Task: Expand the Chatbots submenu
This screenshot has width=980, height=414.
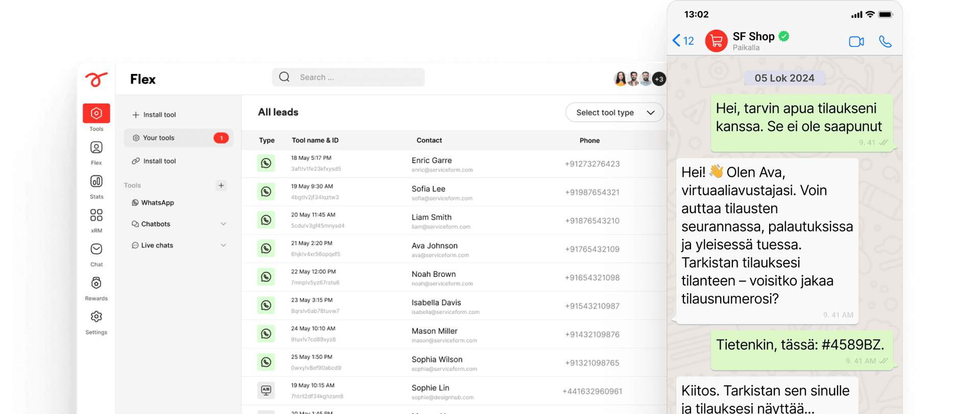Action: point(223,224)
